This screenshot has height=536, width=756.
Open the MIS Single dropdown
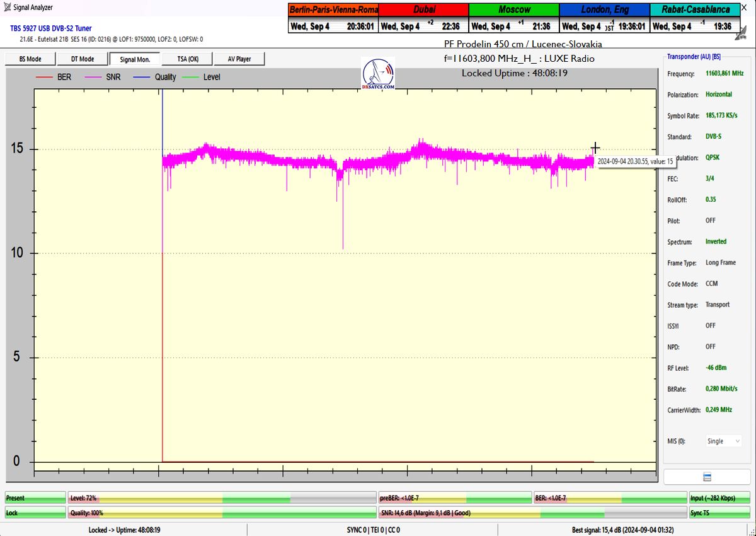(x=723, y=441)
